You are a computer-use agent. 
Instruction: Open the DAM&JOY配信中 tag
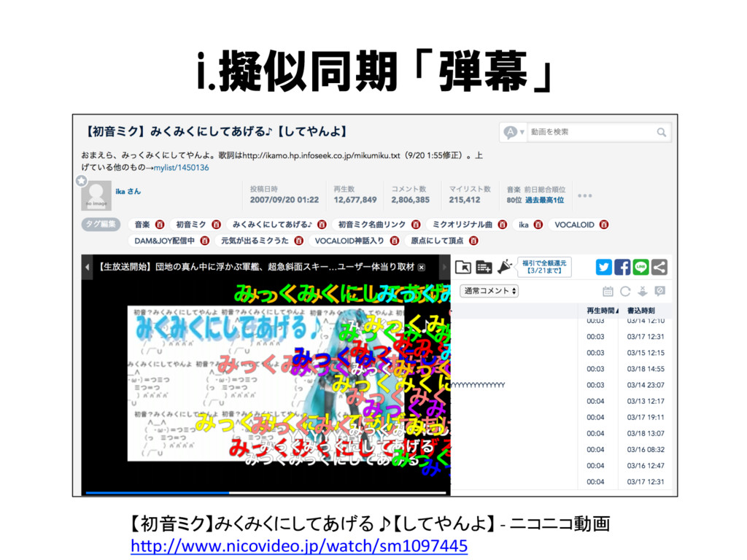tap(164, 241)
